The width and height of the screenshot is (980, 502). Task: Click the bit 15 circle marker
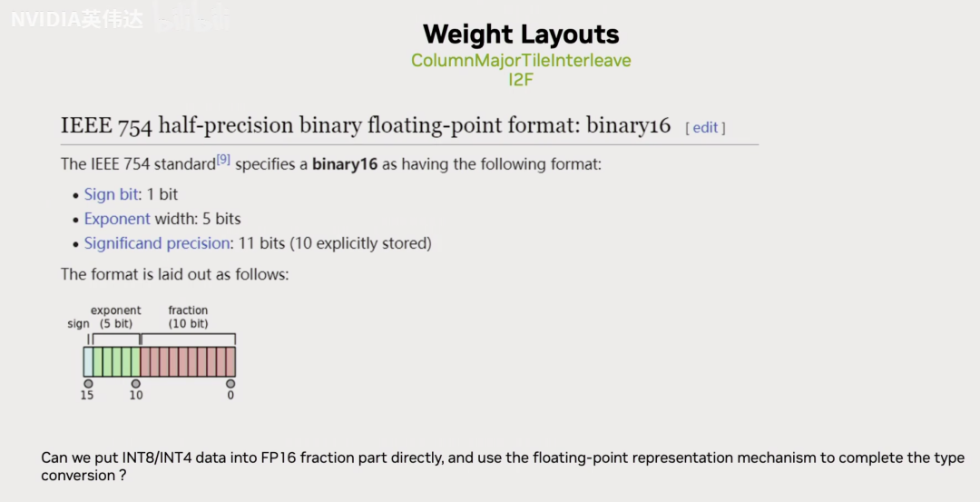pyautogui.click(x=88, y=384)
